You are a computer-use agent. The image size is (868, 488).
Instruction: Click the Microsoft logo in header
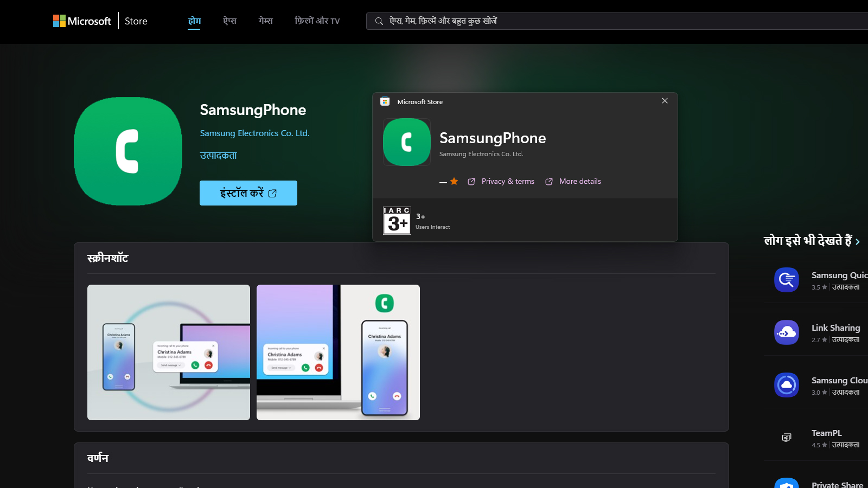82,21
